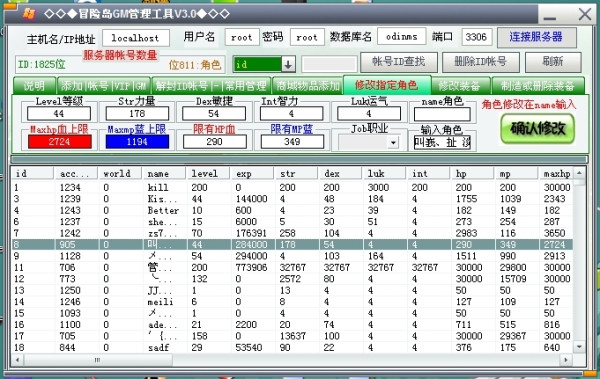The width and height of the screenshot is (600, 379).
Task: Click the horizontal scroll left arrow
Action: [17, 360]
